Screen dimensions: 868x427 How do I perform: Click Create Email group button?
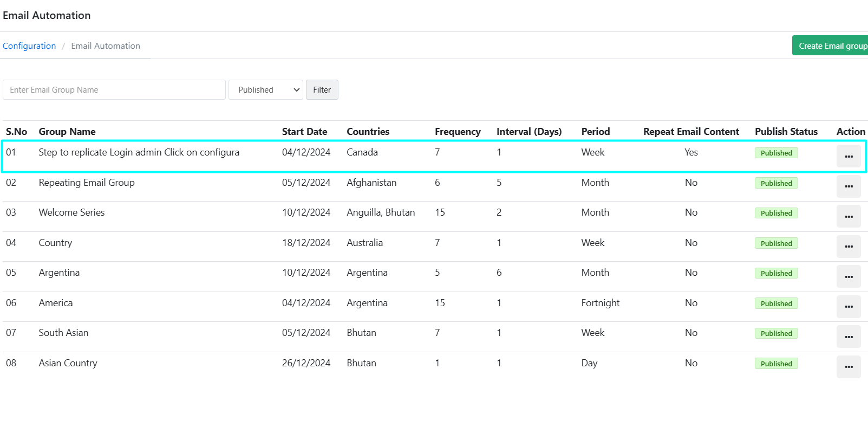coord(831,46)
